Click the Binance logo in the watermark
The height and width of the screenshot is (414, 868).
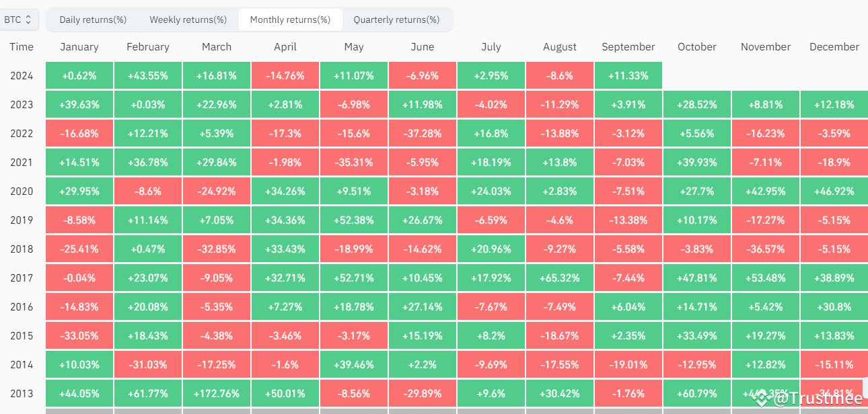(760, 398)
